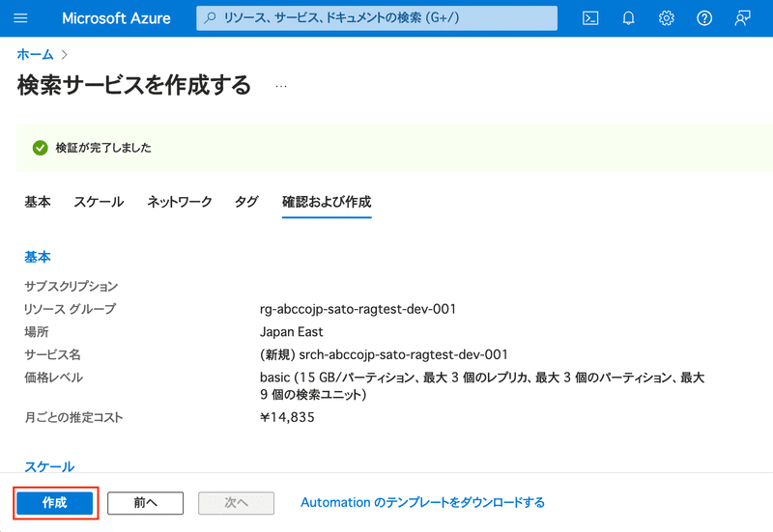Viewport: 773px width, 532px height.
Task: Click the 場所 label
Action: 37,332
